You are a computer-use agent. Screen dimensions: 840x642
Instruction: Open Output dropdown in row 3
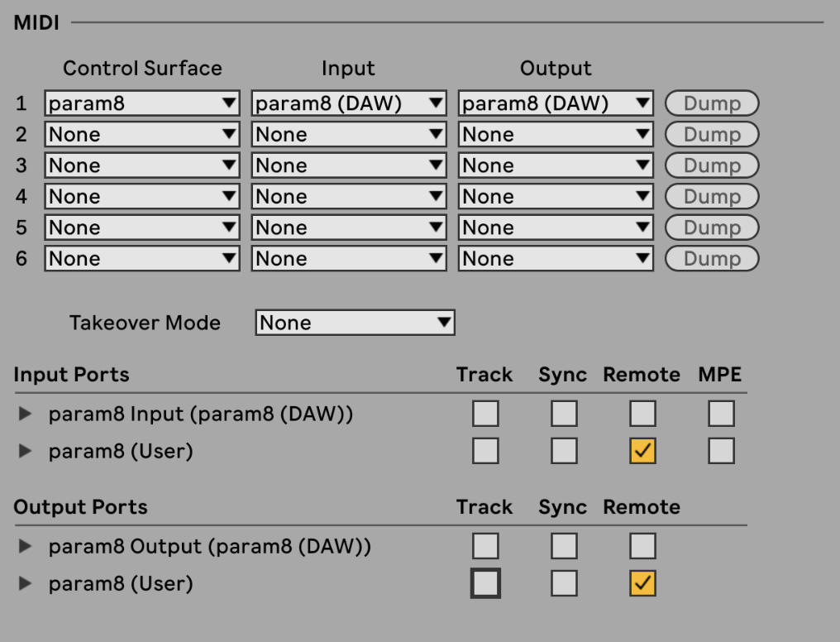556,165
